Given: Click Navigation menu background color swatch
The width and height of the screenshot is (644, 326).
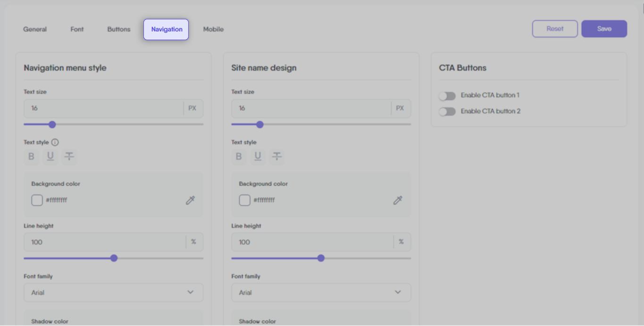Looking at the screenshot, I should click(37, 201).
